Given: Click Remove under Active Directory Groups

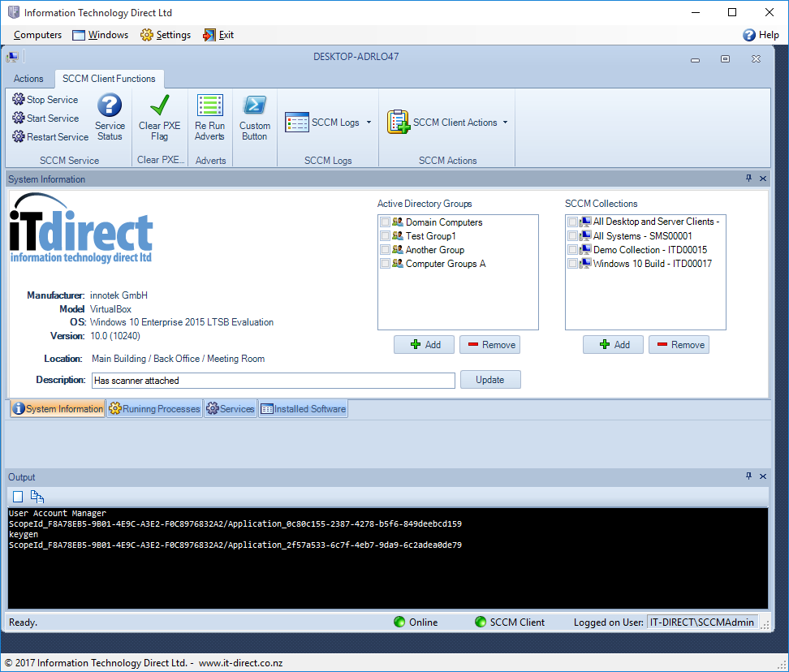Looking at the screenshot, I should 490,345.
